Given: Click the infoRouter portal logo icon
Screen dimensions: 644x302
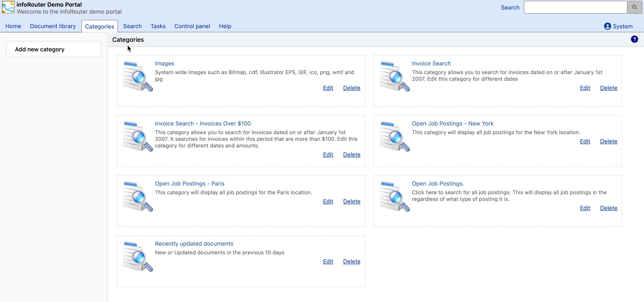Looking at the screenshot, I should [8, 7].
